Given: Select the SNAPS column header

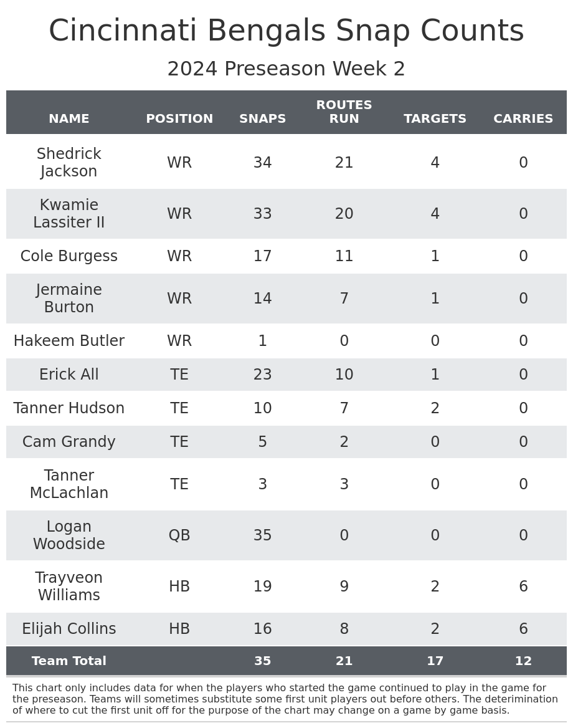Looking at the screenshot, I should [x=262, y=119].
